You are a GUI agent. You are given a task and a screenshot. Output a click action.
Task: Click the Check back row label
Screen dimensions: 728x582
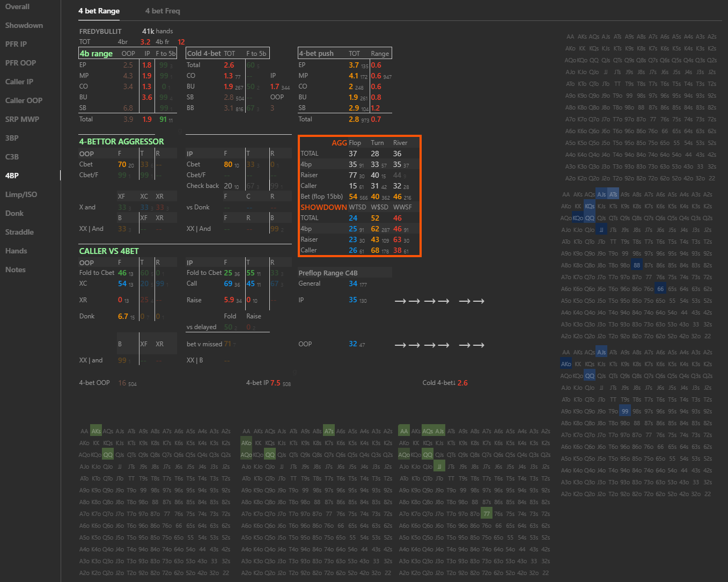(x=203, y=186)
